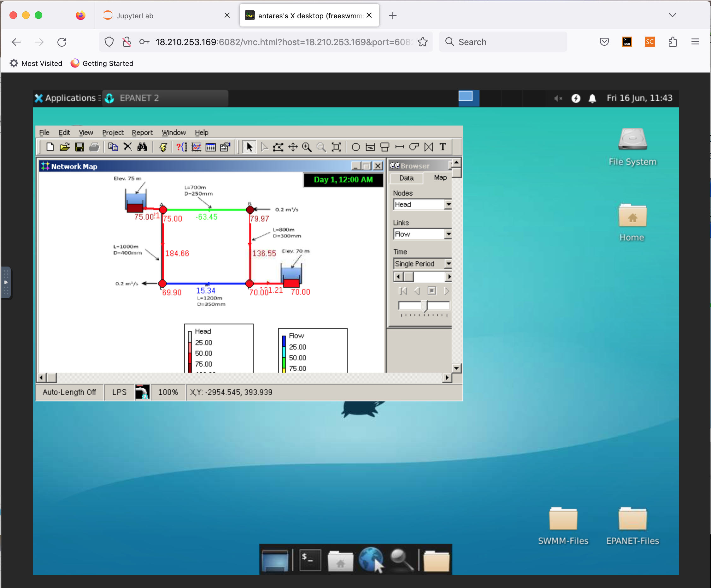
Task: Step time period forward with right arrow
Action: pyautogui.click(x=449, y=277)
